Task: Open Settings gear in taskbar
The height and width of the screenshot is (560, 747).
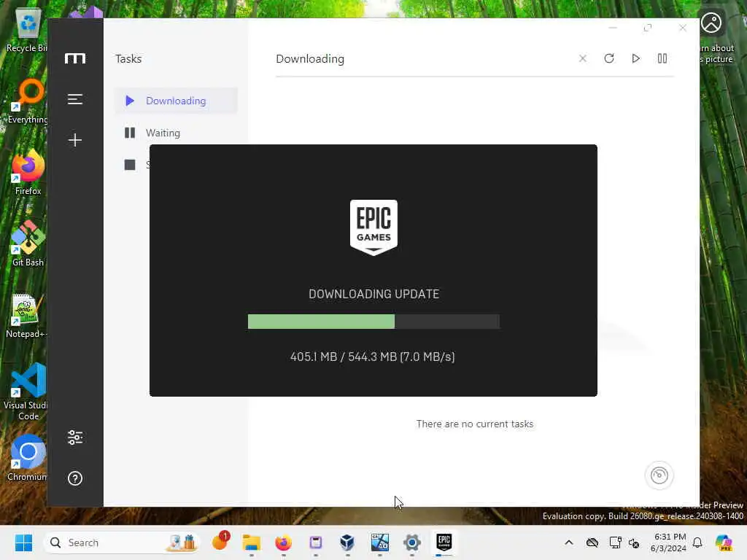Action: (x=411, y=542)
